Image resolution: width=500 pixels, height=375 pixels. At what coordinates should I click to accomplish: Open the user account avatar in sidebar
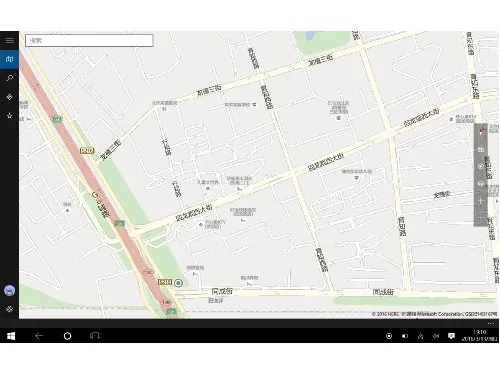(x=9, y=291)
